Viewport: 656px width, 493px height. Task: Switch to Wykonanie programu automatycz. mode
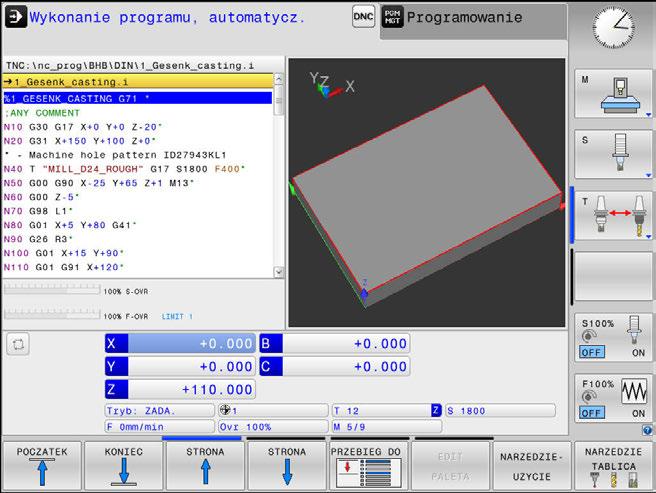[167, 18]
